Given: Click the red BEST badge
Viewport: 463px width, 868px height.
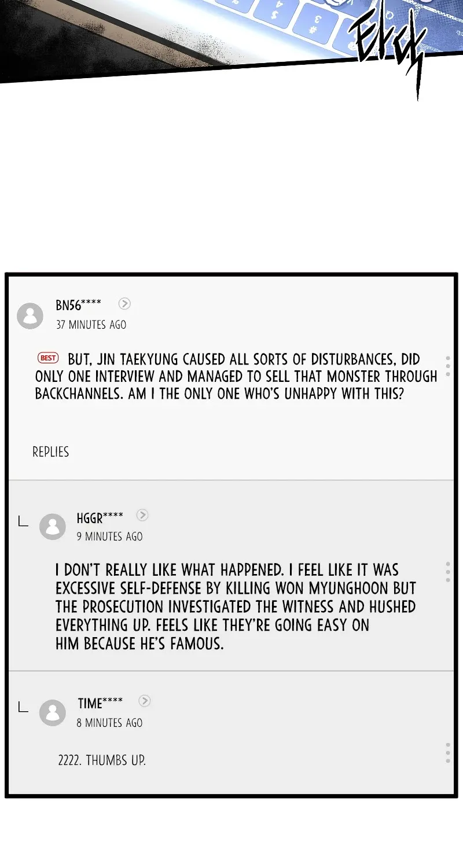Looking at the screenshot, I should [x=48, y=358].
